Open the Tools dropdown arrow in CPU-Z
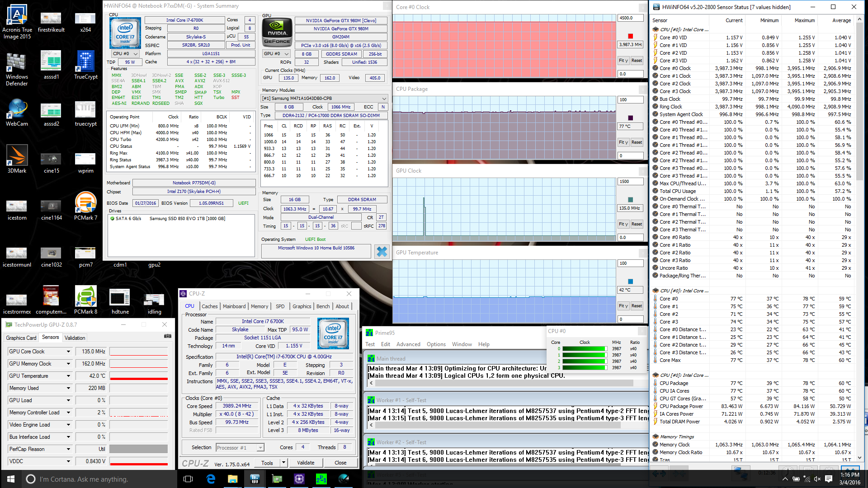This screenshot has width=868, height=488. pyautogui.click(x=283, y=463)
